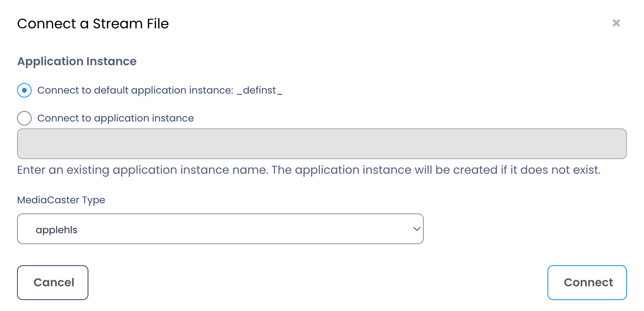
Task: Click the 'Application Instance' section heading
Action: [77, 61]
